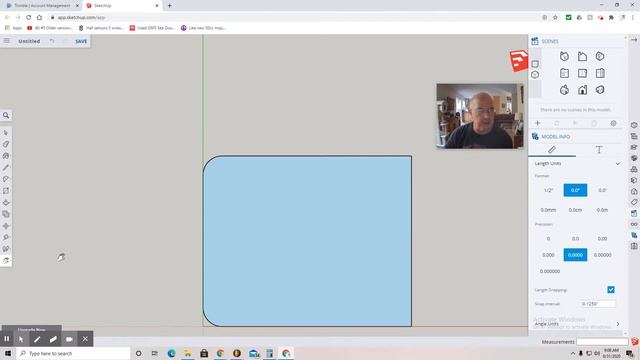Click the Measurements input box
The height and width of the screenshot is (360, 640).
pyautogui.click(x=602, y=342)
